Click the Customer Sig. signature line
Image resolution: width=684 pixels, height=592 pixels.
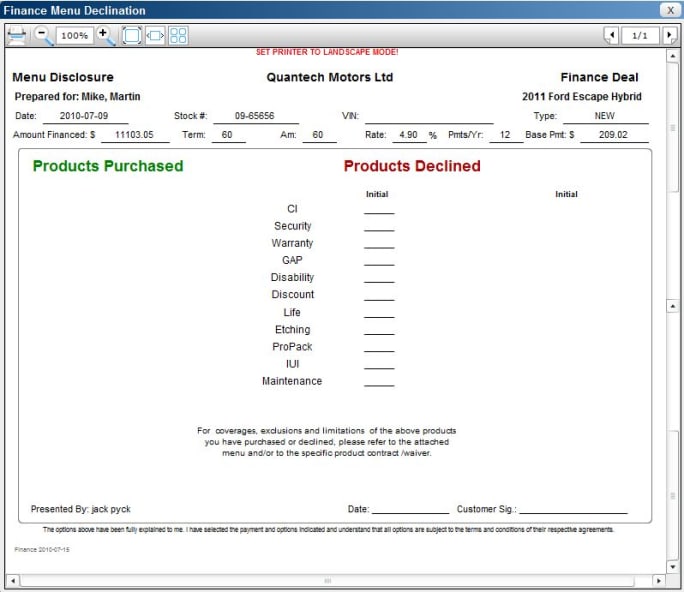(573, 510)
